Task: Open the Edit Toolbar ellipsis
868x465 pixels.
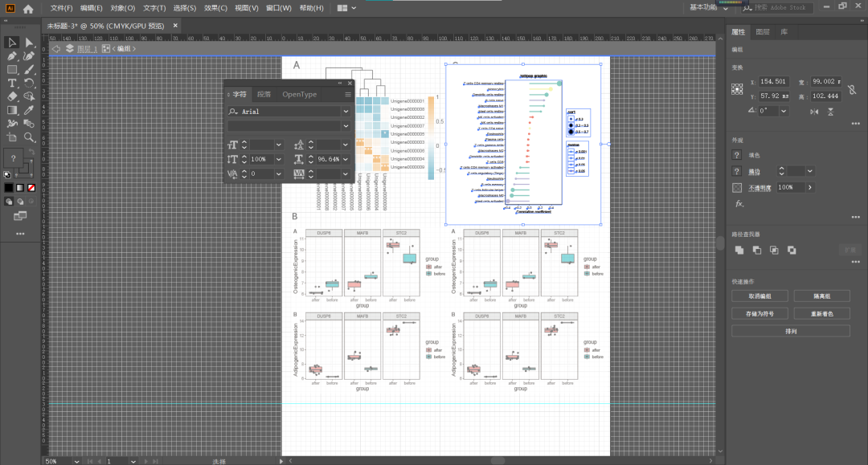Action: (x=20, y=234)
